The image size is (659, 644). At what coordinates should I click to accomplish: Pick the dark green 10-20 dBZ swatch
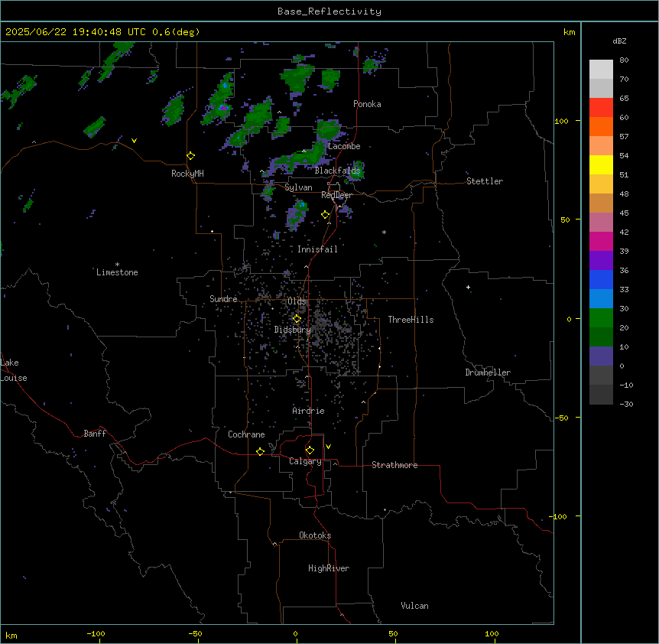[601, 337]
